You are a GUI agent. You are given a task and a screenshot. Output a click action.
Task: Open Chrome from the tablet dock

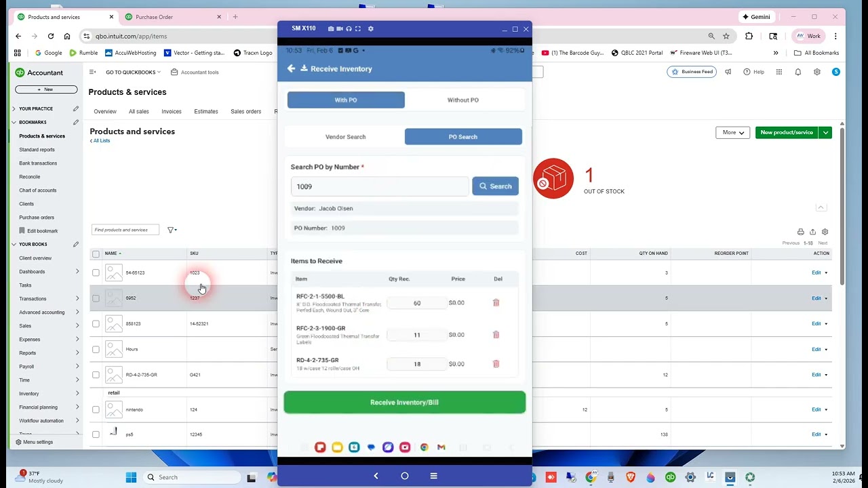pyautogui.click(x=424, y=447)
